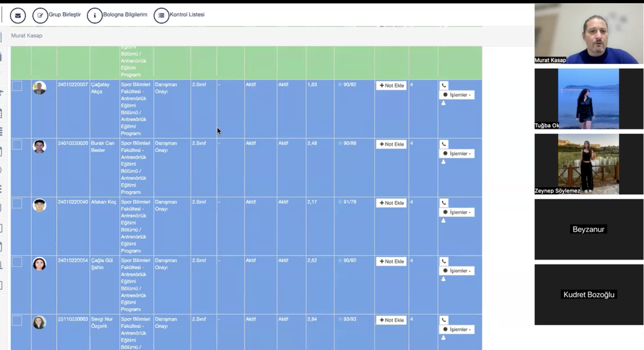Click Not Ekle button for Afakan Koç
Image resolution: width=644 pixels, height=350 pixels.
[391, 203]
